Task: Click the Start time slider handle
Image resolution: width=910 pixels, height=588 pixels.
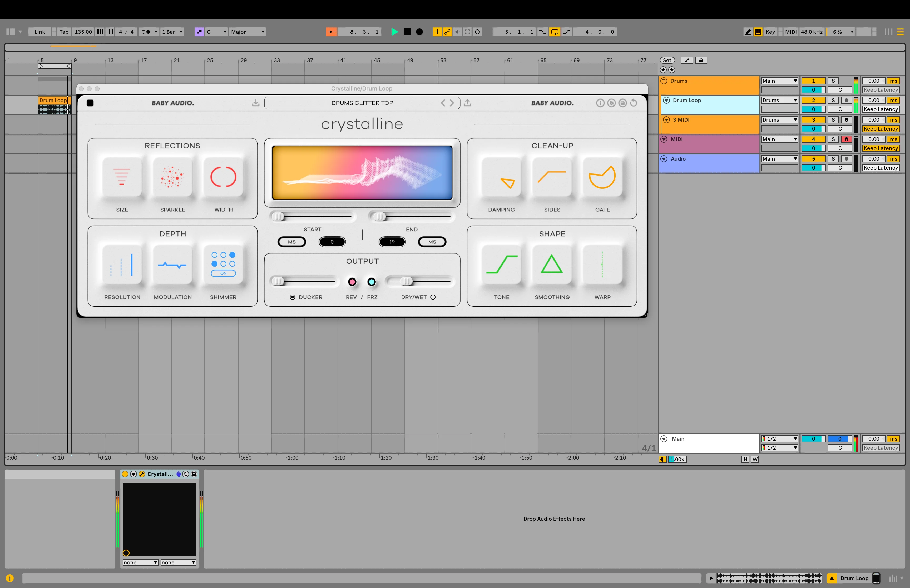Action: 278,217
